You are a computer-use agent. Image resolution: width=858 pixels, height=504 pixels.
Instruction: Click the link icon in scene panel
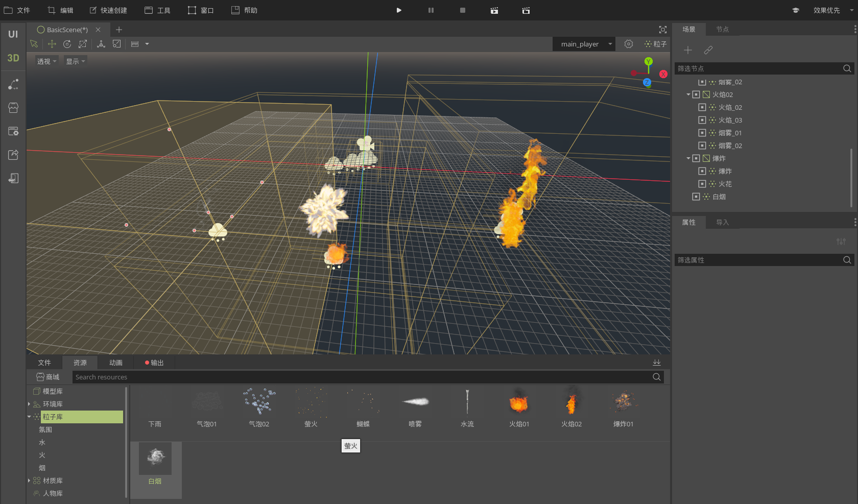[x=708, y=50]
